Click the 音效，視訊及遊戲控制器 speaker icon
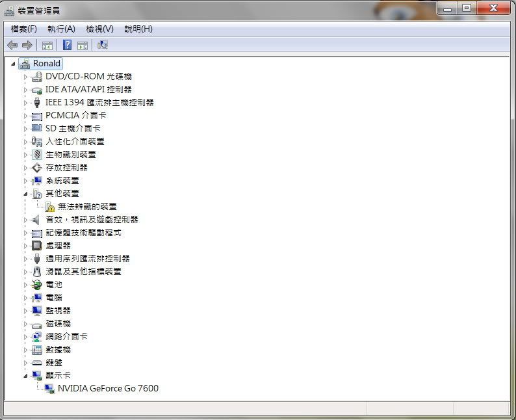The height and width of the screenshot is (420, 516). pos(36,220)
